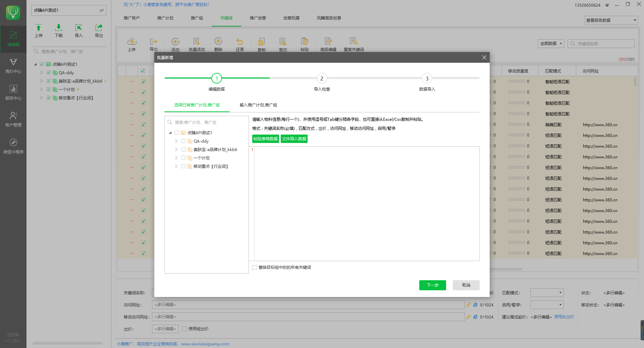Open the 微信小程序 sidebar section
Screen dimensions: 644x348
[x=13, y=146]
